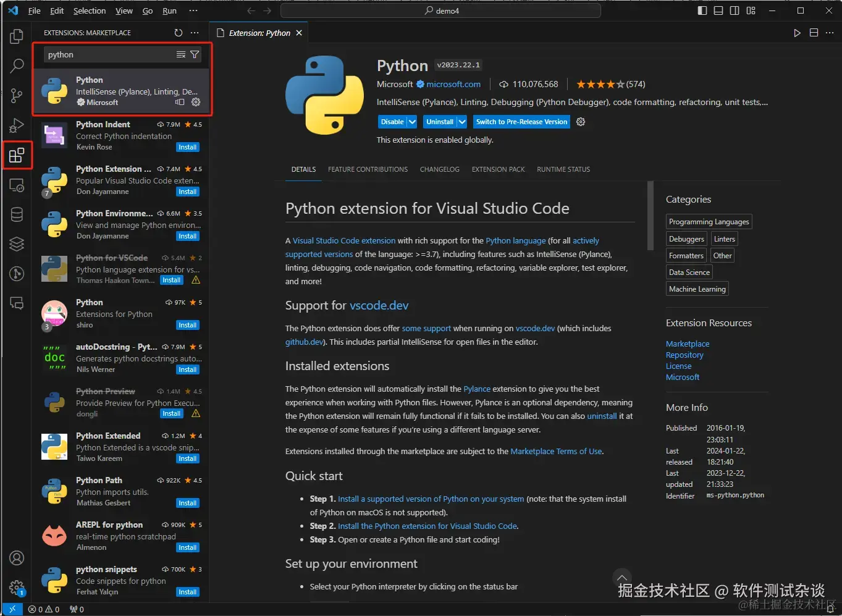842x616 pixels.
Task: Go forward navigation arrow
Action: pos(267,11)
